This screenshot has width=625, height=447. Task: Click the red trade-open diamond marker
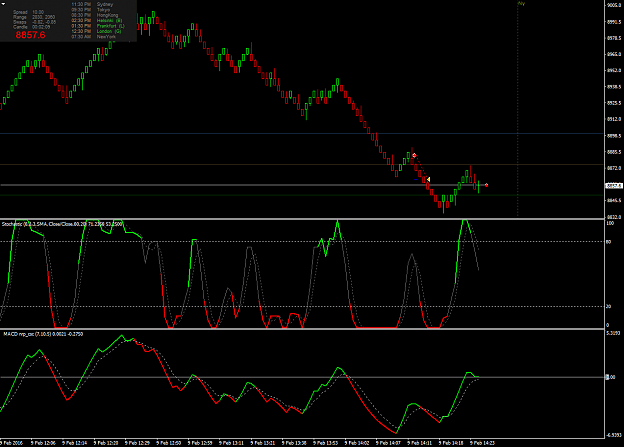point(415,155)
